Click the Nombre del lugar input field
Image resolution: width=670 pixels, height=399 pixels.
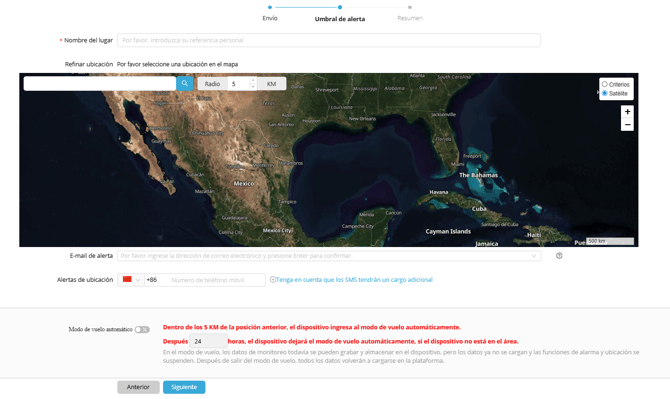[329, 40]
